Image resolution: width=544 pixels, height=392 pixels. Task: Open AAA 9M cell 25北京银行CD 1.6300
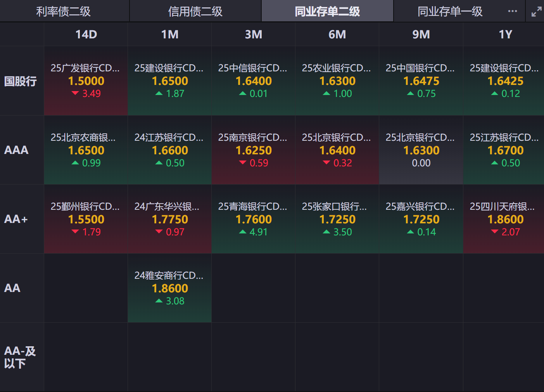pos(421,150)
